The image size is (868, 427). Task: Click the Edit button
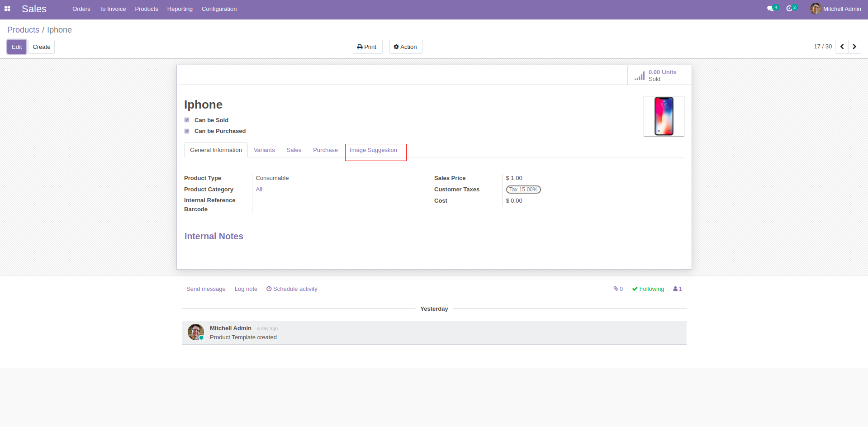(x=17, y=47)
